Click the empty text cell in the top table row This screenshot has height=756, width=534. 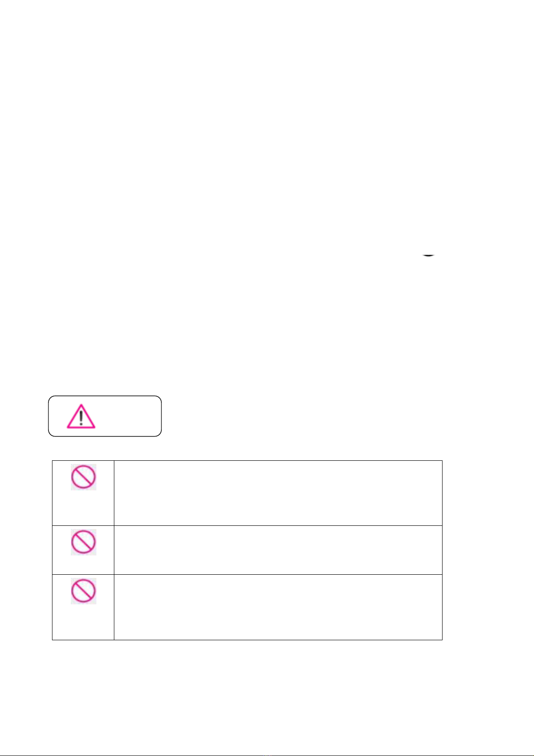278,493
